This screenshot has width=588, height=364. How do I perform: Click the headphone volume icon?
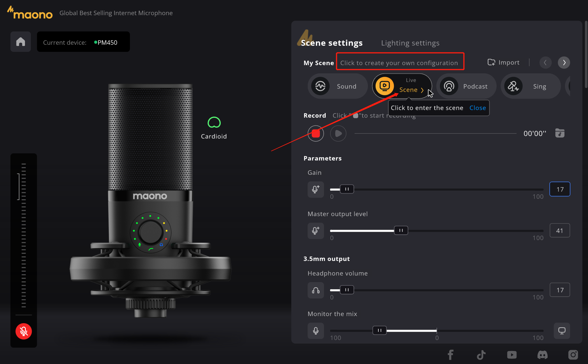[316, 290]
